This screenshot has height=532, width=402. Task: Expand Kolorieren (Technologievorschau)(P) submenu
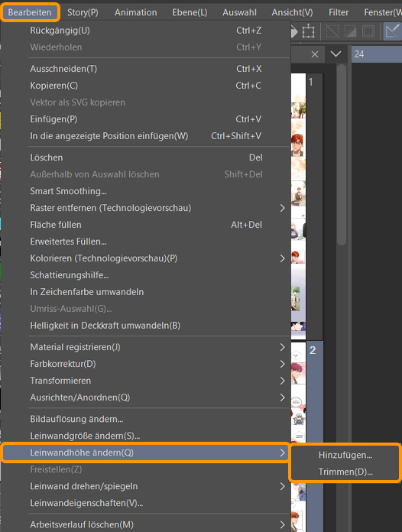145,258
